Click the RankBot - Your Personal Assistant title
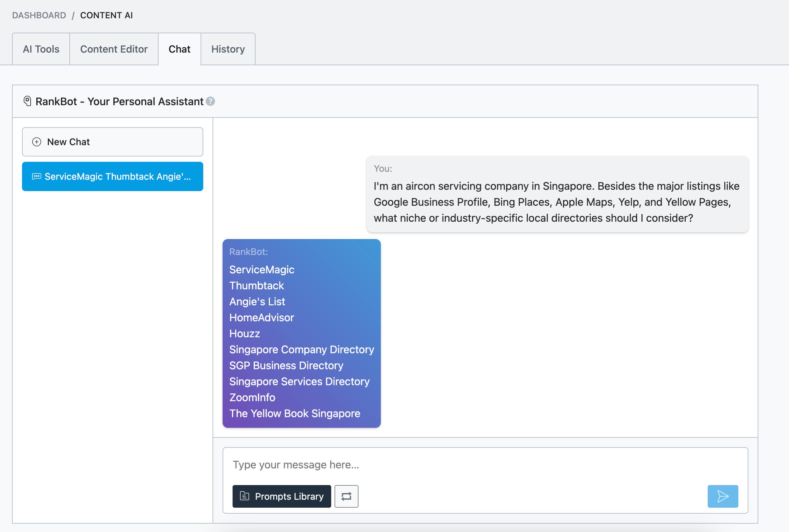Image resolution: width=789 pixels, height=532 pixels. click(x=119, y=102)
